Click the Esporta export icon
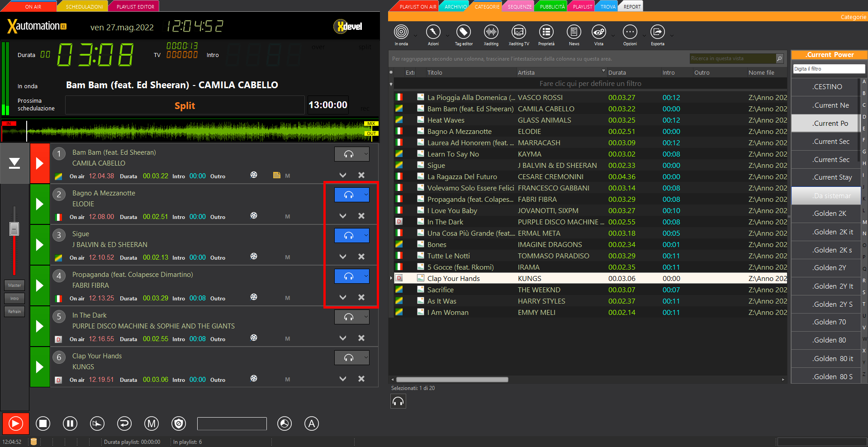 658,32
